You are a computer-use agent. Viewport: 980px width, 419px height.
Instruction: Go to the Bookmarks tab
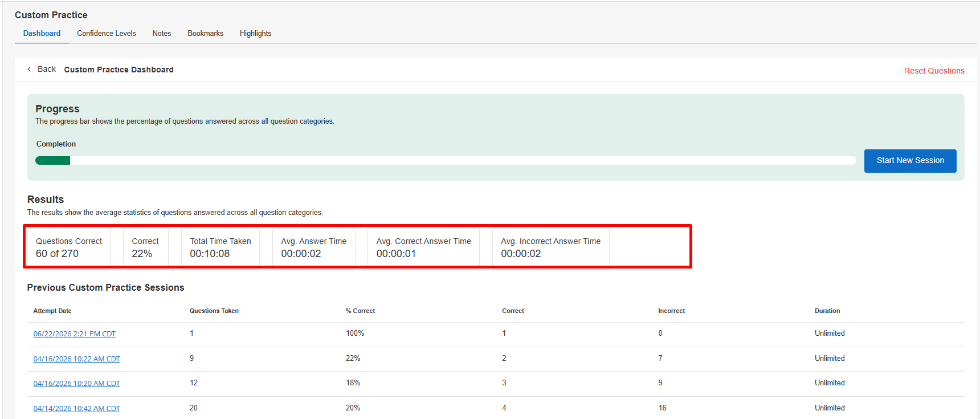click(x=206, y=34)
